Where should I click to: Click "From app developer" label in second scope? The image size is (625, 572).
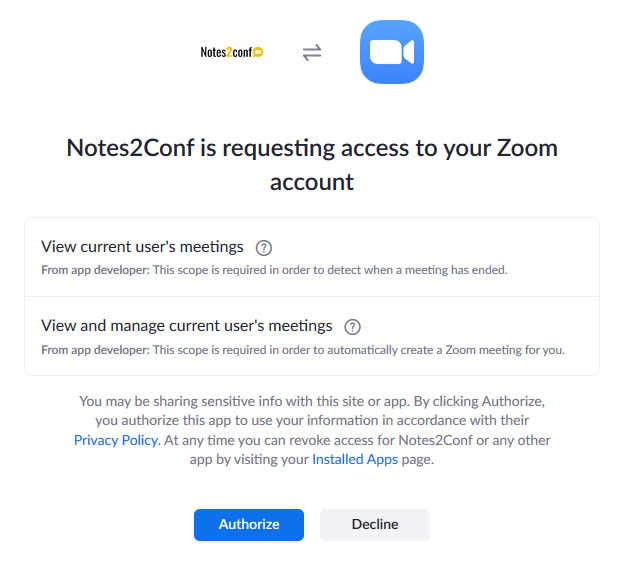[95, 350]
